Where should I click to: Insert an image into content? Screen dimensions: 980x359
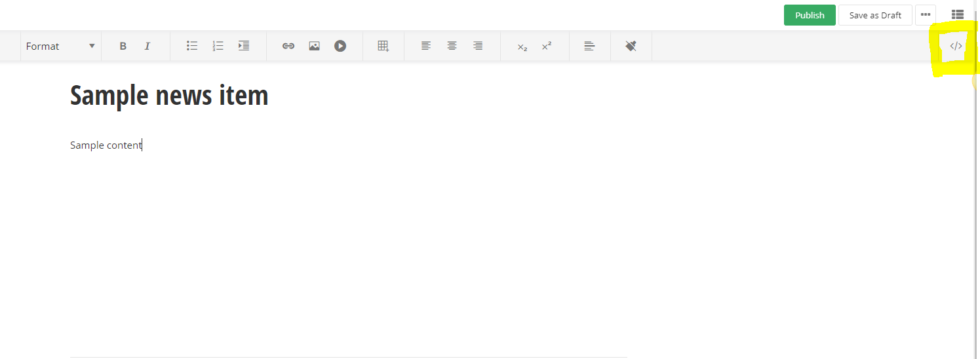(x=314, y=46)
